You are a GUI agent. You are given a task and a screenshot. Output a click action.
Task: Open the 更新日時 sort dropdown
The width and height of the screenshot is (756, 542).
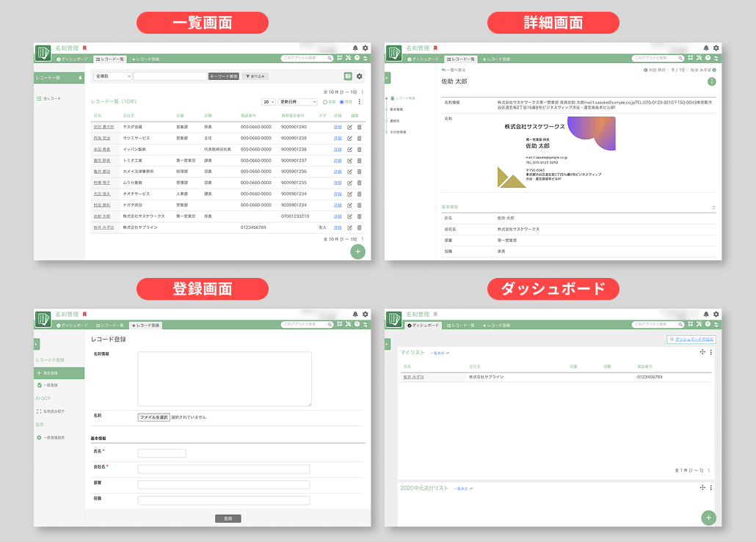click(298, 102)
